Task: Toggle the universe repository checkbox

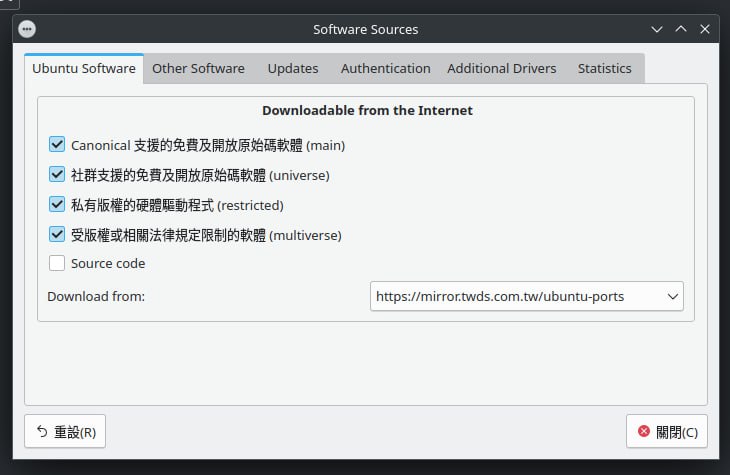Action: coord(57,175)
